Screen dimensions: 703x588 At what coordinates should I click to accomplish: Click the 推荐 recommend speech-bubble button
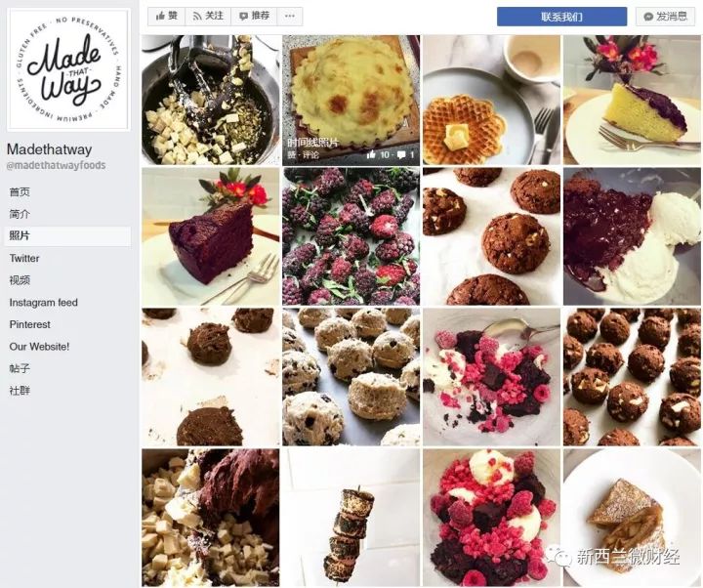pyautogui.click(x=254, y=17)
